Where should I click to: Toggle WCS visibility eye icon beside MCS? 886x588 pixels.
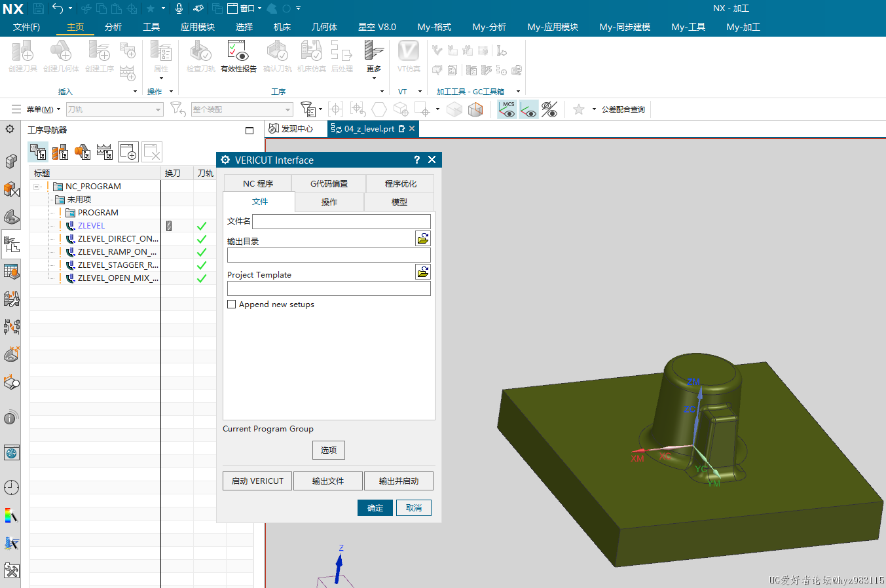point(528,109)
